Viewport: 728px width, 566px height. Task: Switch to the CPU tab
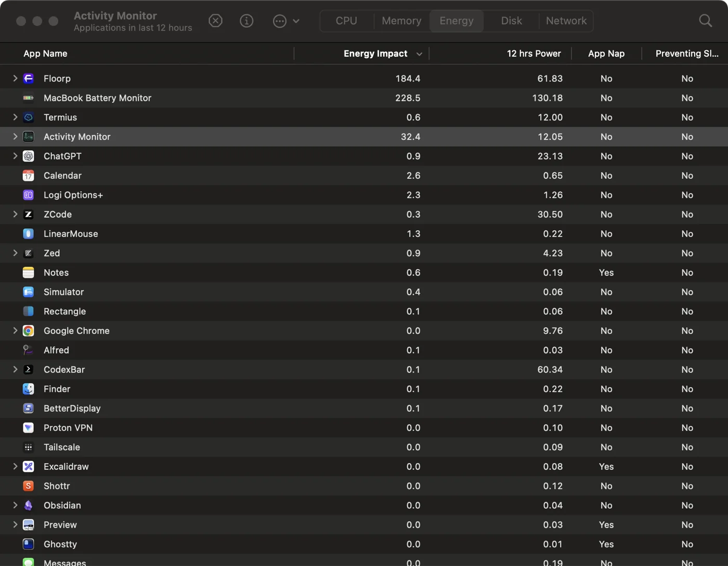(346, 21)
